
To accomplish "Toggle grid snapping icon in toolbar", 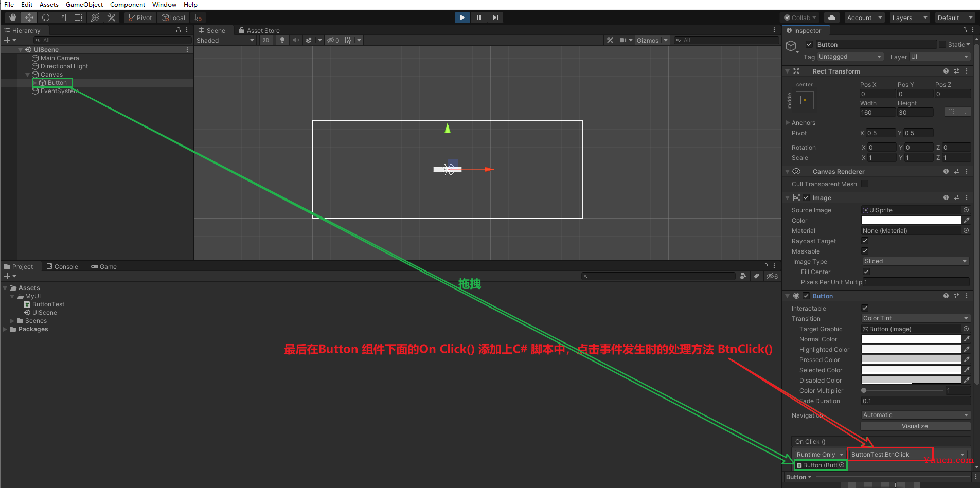I will tap(198, 17).
